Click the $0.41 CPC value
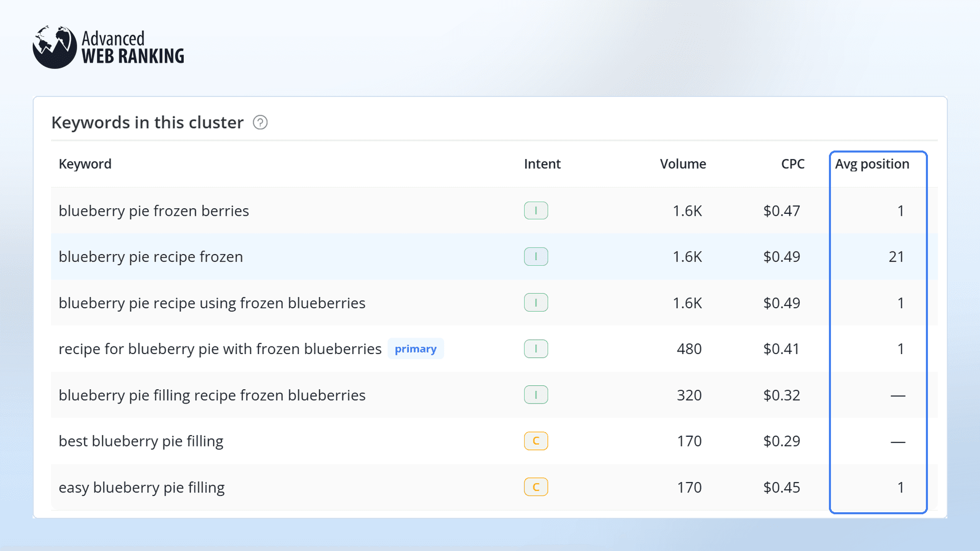The height and width of the screenshot is (551, 980). 781,349
